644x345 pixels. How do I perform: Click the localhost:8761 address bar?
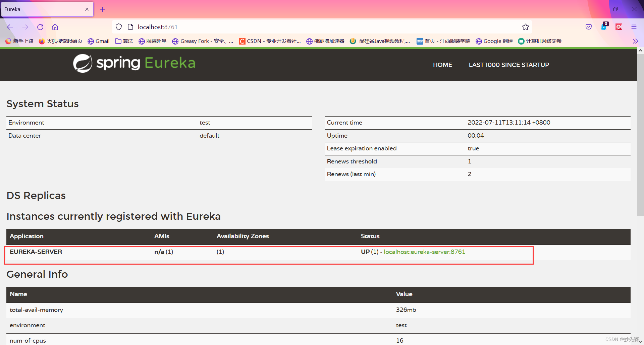coord(322,27)
